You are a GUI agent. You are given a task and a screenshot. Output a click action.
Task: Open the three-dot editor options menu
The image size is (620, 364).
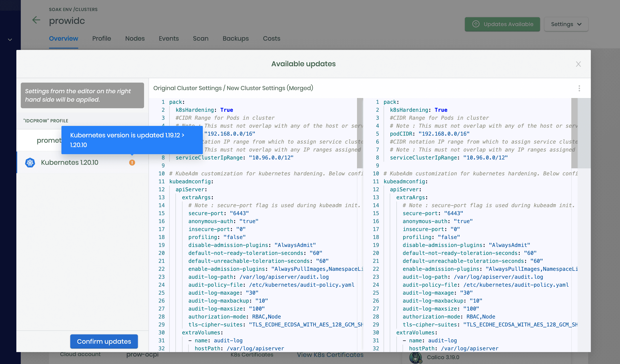point(579,88)
